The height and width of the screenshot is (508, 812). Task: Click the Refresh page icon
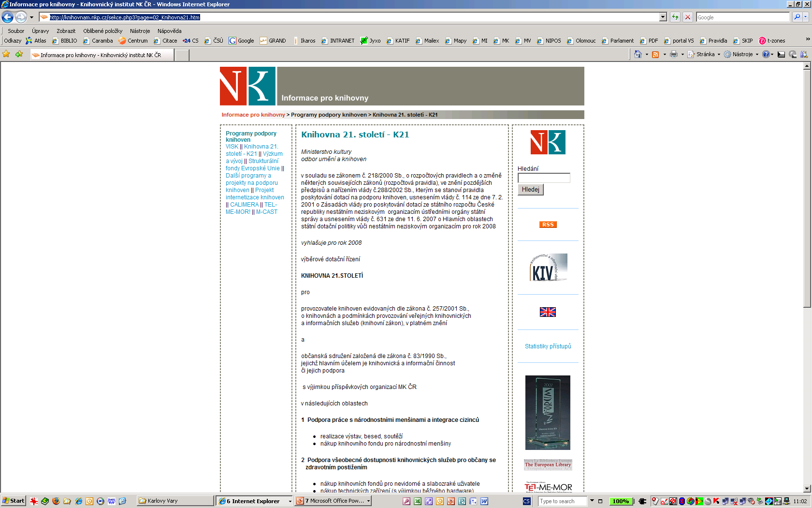pyautogui.click(x=675, y=17)
